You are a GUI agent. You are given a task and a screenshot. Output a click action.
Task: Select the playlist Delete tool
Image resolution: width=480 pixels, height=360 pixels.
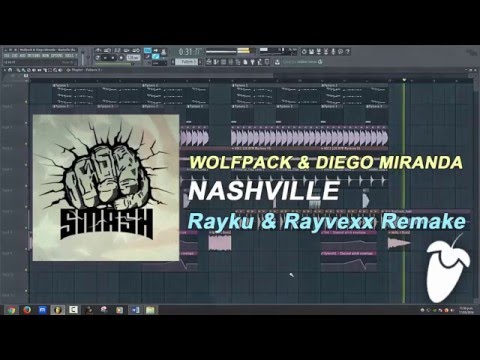point(29,70)
